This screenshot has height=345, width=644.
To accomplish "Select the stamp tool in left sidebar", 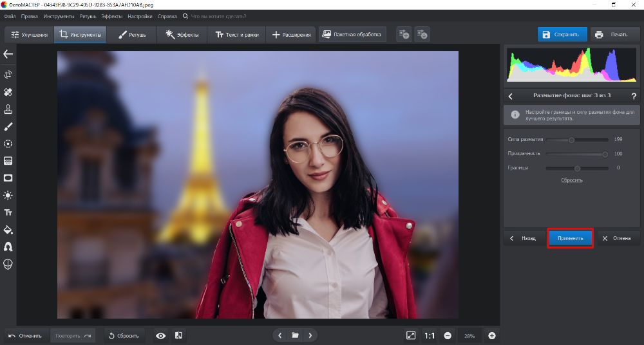I will (x=8, y=109).
